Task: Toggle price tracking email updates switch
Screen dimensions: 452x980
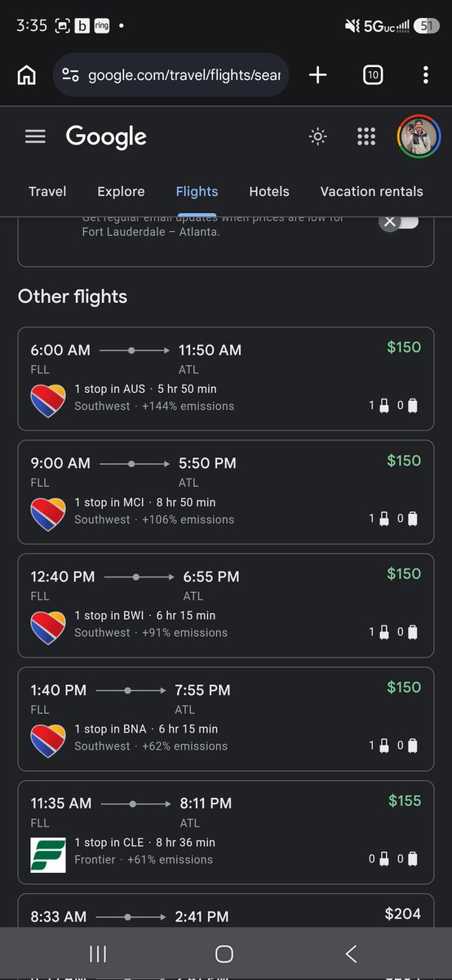Action: tap(399, 221)
